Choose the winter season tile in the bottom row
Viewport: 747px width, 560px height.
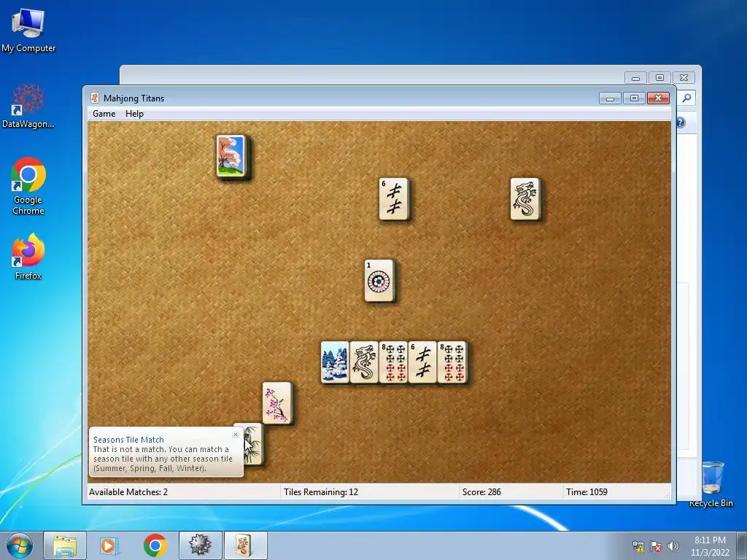pos(335,362)
